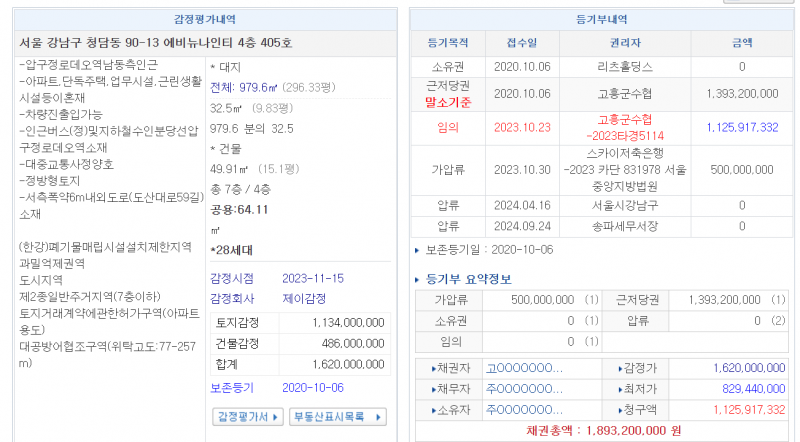Select the 등기부내역 panel header
The width and height of the screenshot is (800, 442).
coord(602,19)
